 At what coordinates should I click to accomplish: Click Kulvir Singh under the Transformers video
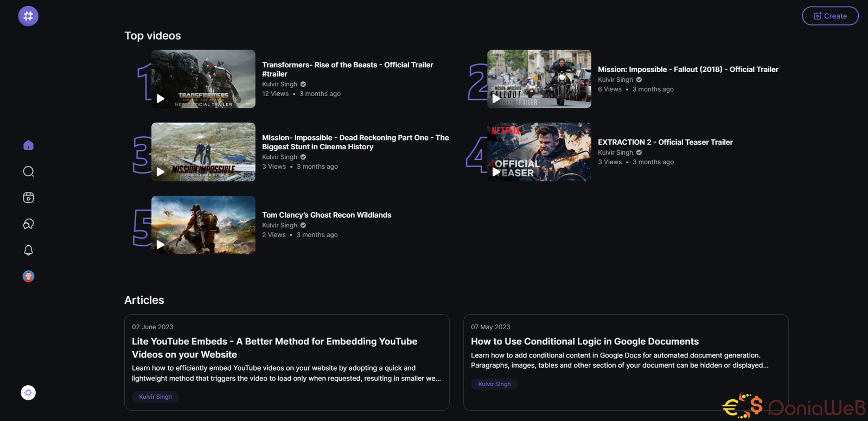(279, 84)
